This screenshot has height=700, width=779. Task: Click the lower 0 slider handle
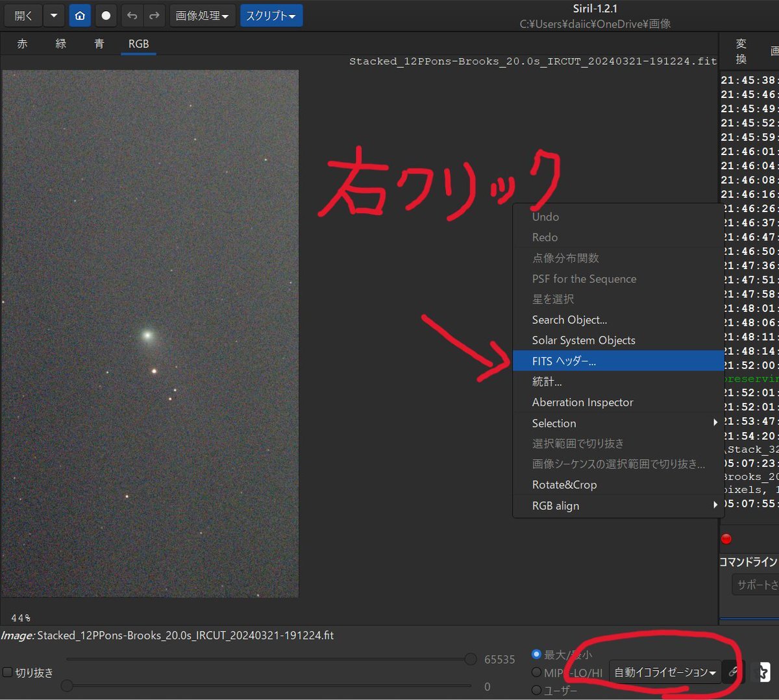click(67, 685)
